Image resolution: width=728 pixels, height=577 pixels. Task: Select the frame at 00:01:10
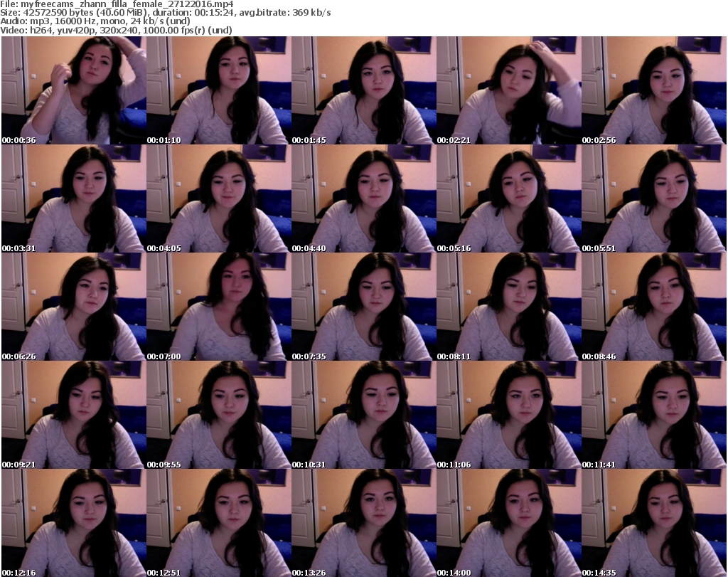coord(218,90)
